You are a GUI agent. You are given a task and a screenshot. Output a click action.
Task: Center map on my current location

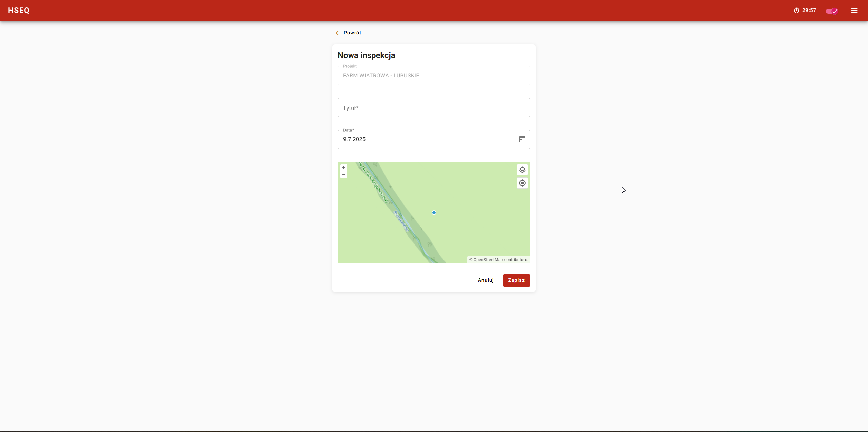click(x=522, y=183)
